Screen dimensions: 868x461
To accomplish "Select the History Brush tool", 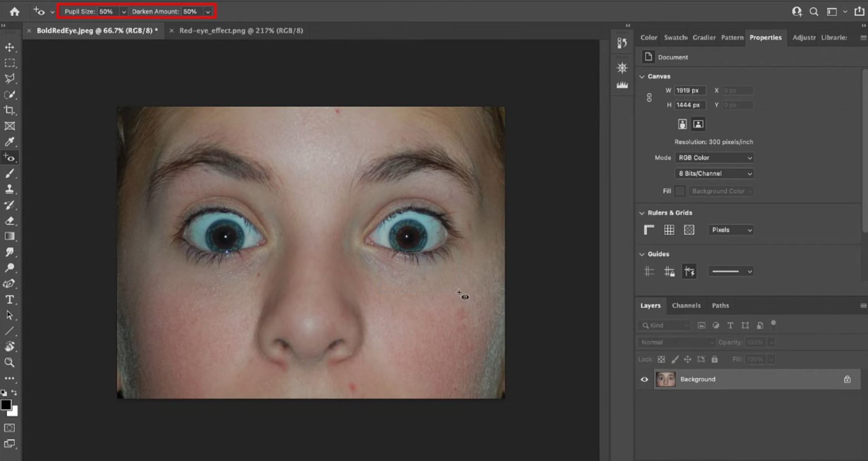I will [9, 205].
